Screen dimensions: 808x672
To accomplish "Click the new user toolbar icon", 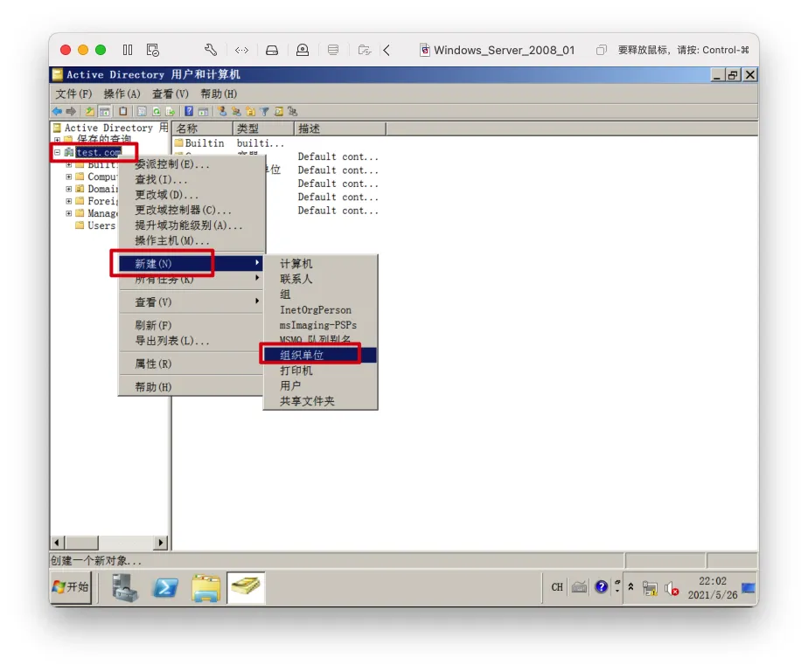I will pyautogui.click(x=222, y=111).
